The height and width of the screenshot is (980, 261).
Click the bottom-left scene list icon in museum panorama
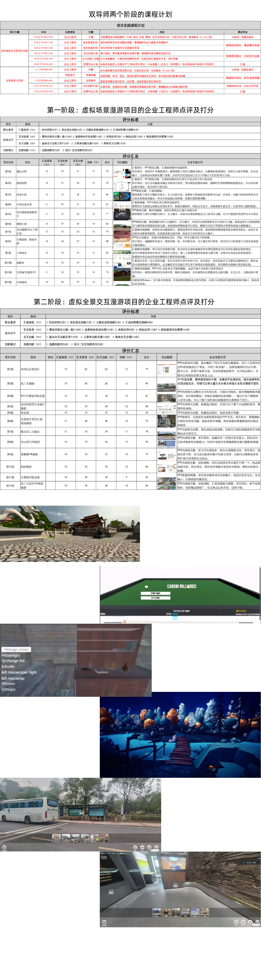[x=104, y=922]
